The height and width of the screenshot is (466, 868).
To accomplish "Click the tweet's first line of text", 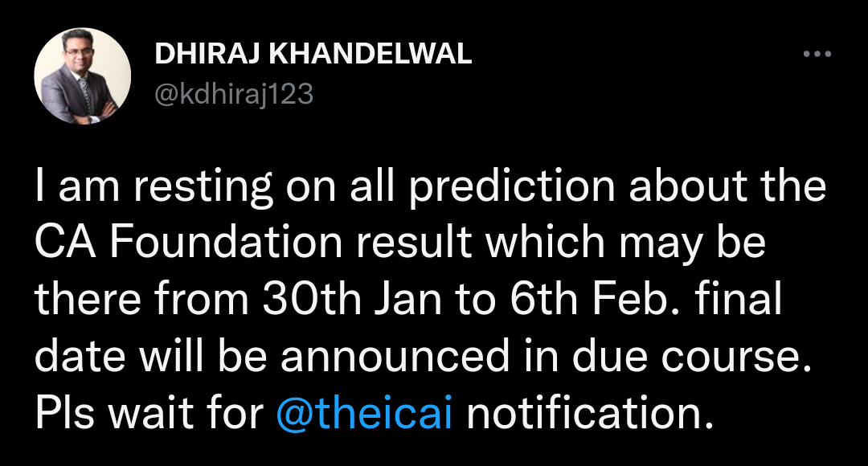I will [x=430, y=188].
